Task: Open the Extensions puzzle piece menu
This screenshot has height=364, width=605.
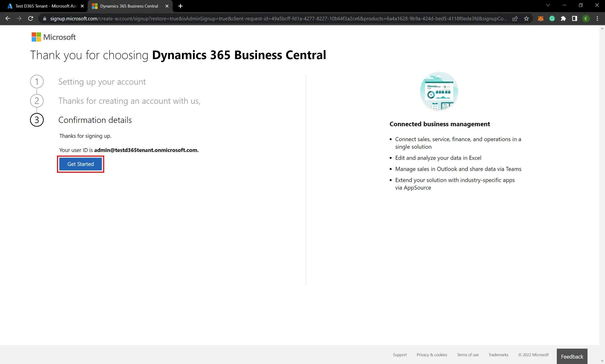Action: point(563,19)
